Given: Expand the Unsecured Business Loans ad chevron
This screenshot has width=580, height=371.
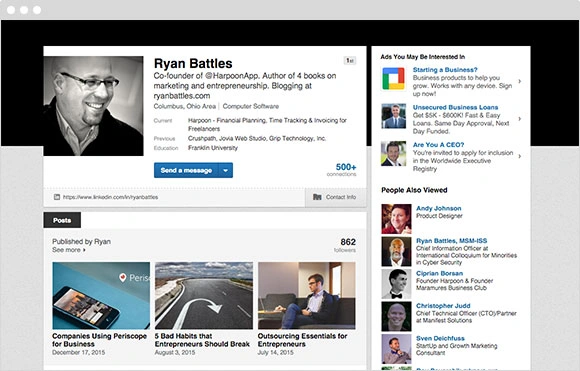Looking at the screenshot, I should click(520, 119).
